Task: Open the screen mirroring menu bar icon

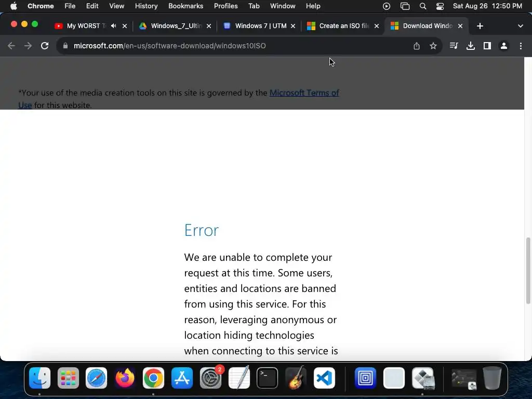Action: tap(405, 6)
